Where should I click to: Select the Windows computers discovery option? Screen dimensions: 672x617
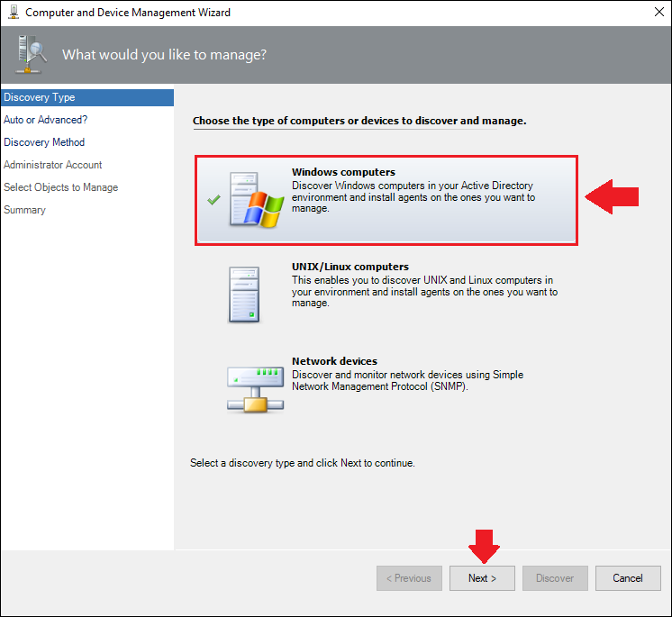(386, 200)
